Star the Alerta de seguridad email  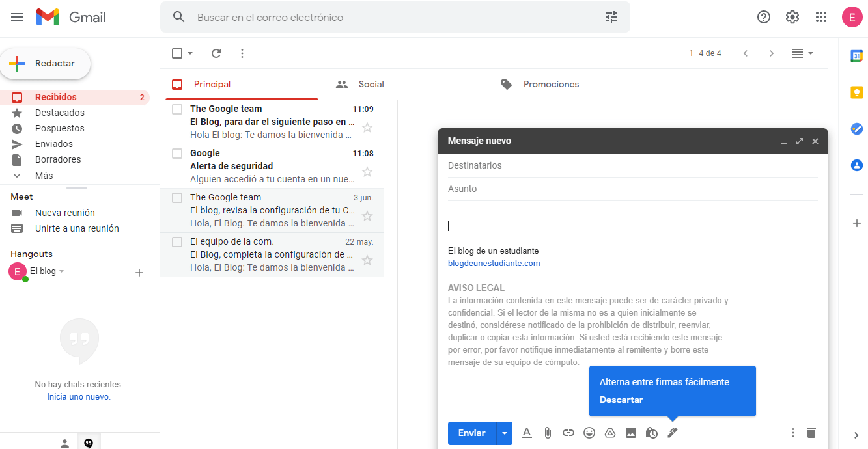click(x=367, y=172)
